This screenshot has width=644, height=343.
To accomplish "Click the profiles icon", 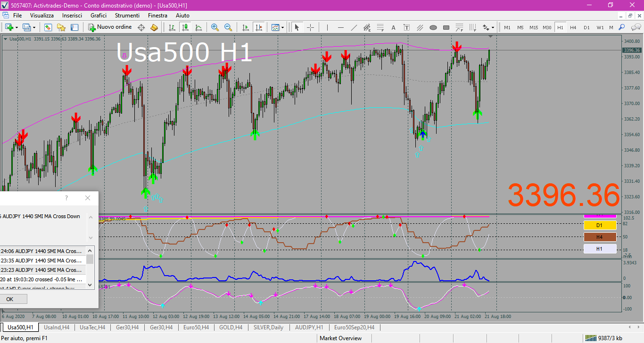I will (26, 27).
